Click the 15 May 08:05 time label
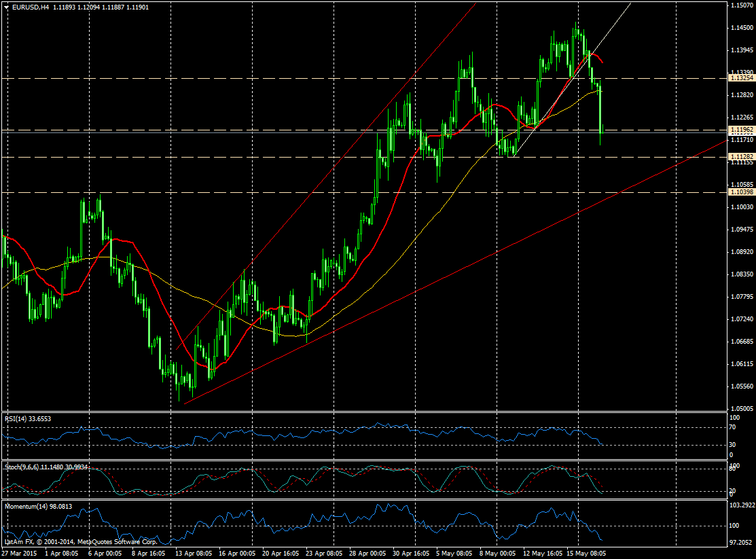Image resolution: width=756 pixels, height=559 pixels. click(x=590, y=554)
